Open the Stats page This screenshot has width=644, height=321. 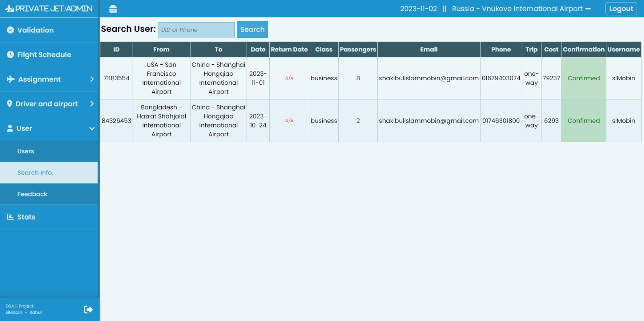(x=49, y=217)
